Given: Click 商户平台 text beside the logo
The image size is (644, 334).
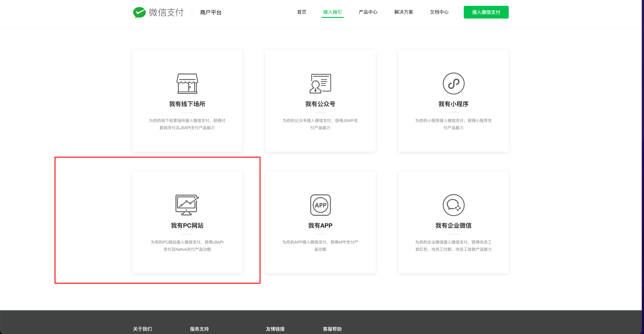Looking at the screenshot, I should (210, 12).
